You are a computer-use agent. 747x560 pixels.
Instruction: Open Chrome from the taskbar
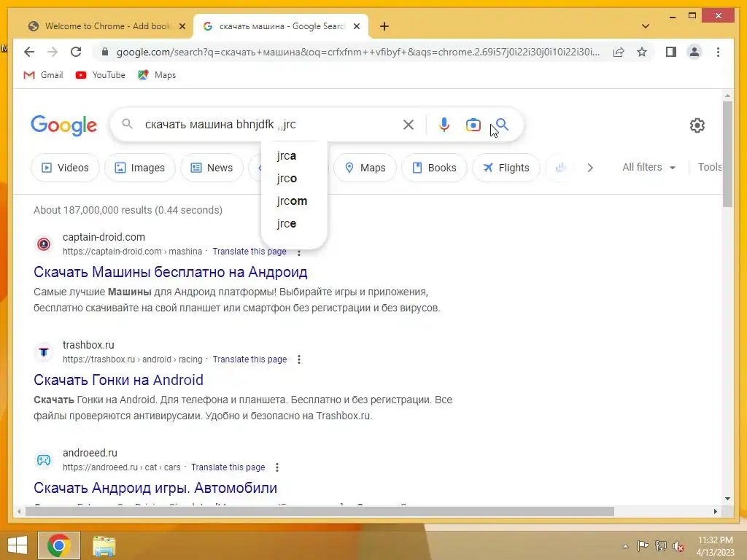58,545
